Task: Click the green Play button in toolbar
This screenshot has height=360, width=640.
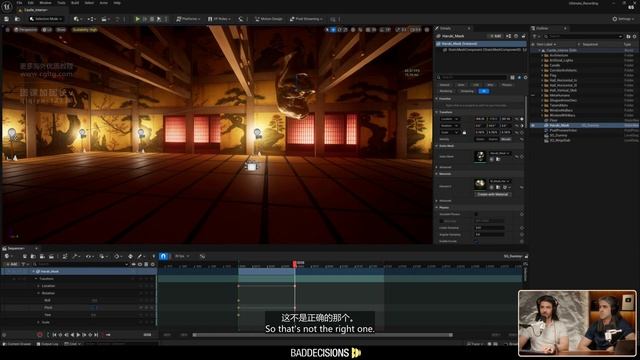Action: pos(138,19)
